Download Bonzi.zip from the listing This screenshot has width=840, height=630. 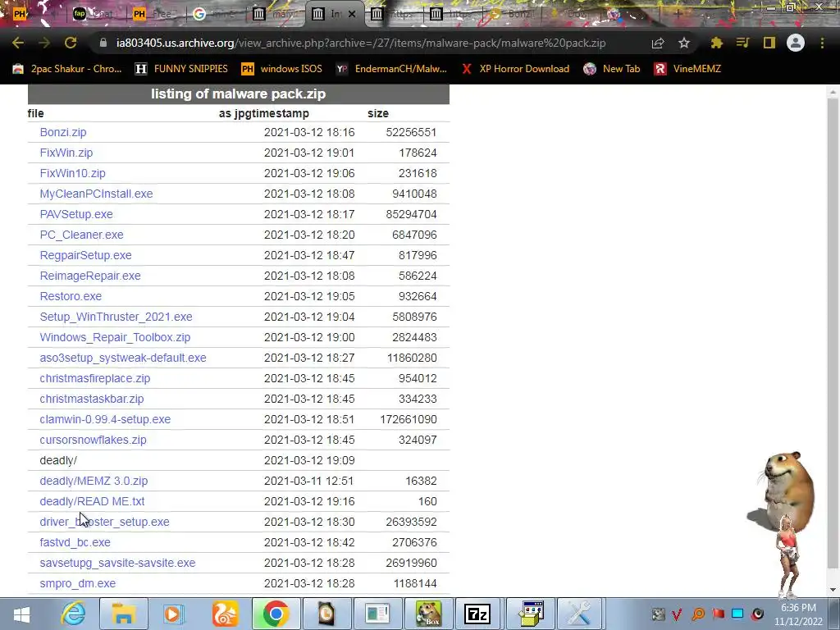[62, 132]
